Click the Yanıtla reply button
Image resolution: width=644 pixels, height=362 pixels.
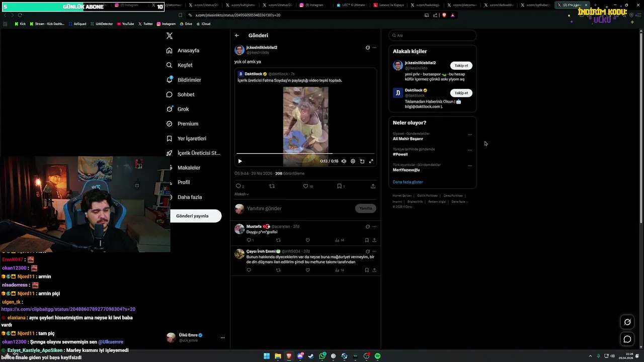(x=366, y=208)
